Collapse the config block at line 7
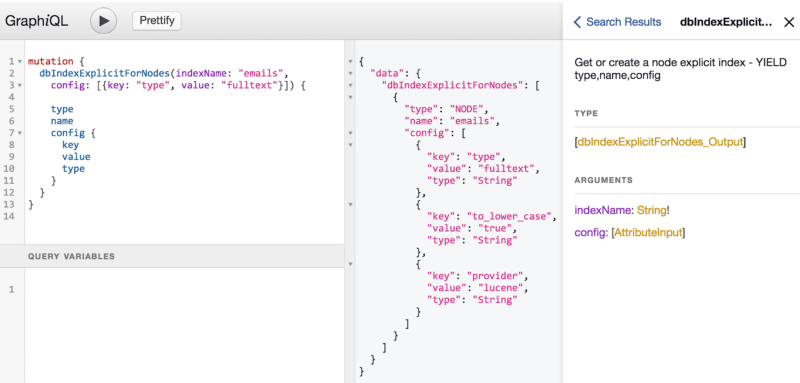 tap(19, 133)
